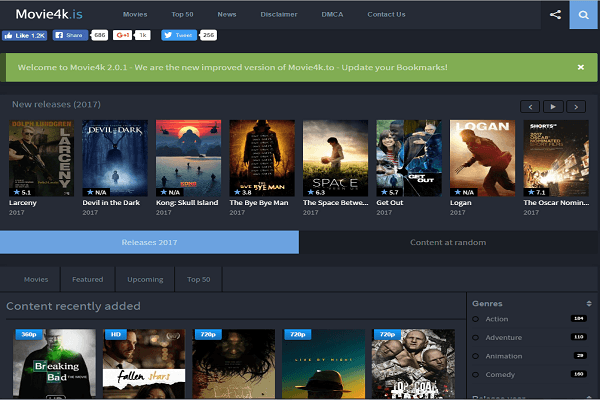Click the Larceny title link
The image size is (600, 400).
click(x=23, y=203)
